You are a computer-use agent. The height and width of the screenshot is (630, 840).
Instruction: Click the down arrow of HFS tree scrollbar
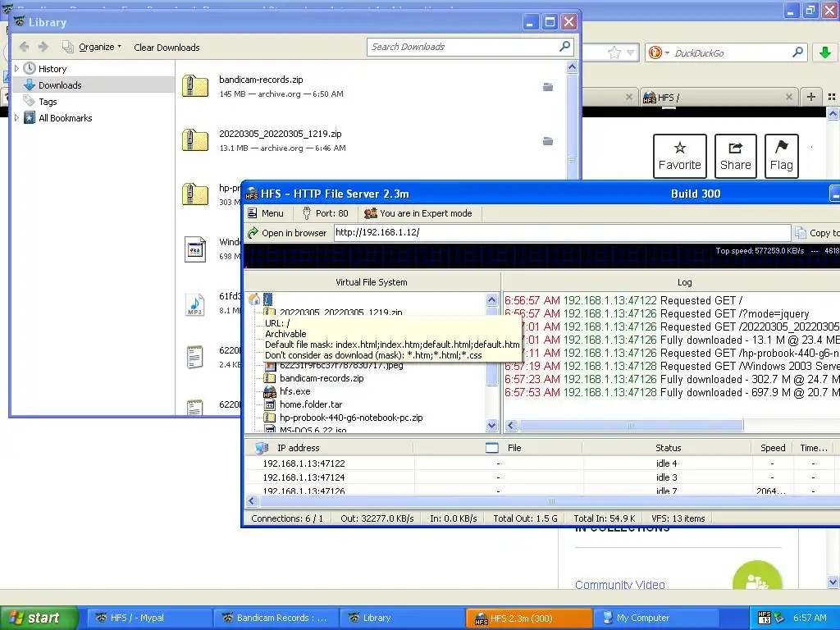click(x=492, y=426)
